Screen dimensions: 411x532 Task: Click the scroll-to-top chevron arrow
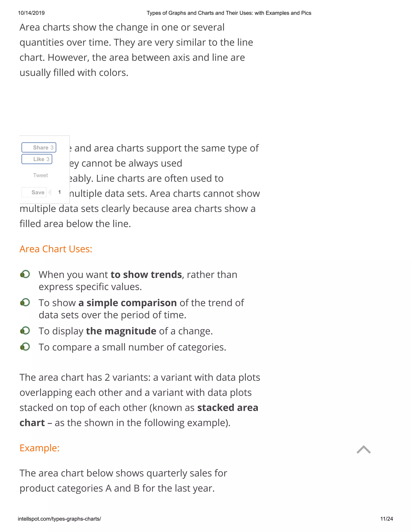point(363,449)
